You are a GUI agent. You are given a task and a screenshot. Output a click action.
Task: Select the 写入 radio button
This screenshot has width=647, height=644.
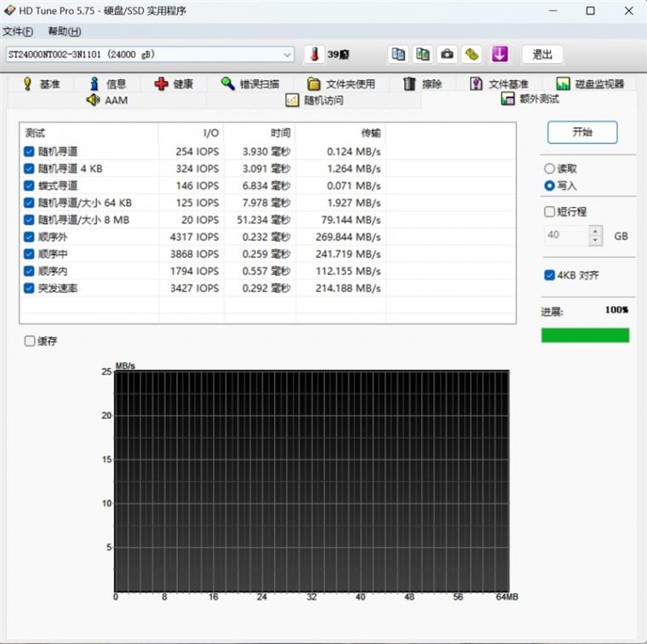[549, 186]
